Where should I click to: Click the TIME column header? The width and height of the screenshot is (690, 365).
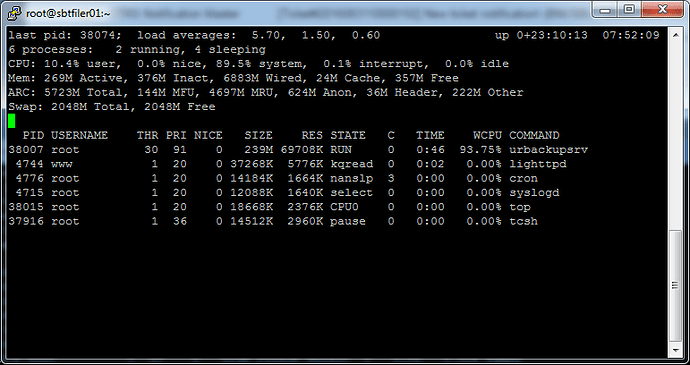tap(430, 135)
